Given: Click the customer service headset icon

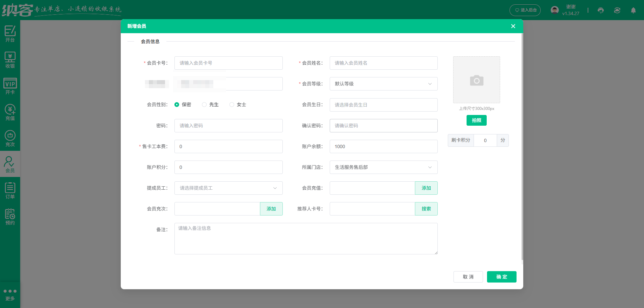Looking at the screenshot, I should 600,10.
